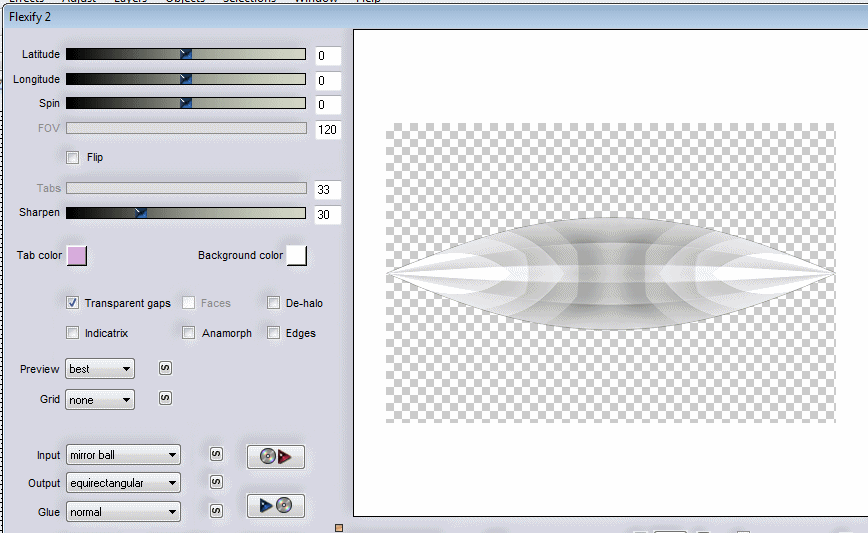Click the S button beside the Preview dropdown

(x=165, y=368)
